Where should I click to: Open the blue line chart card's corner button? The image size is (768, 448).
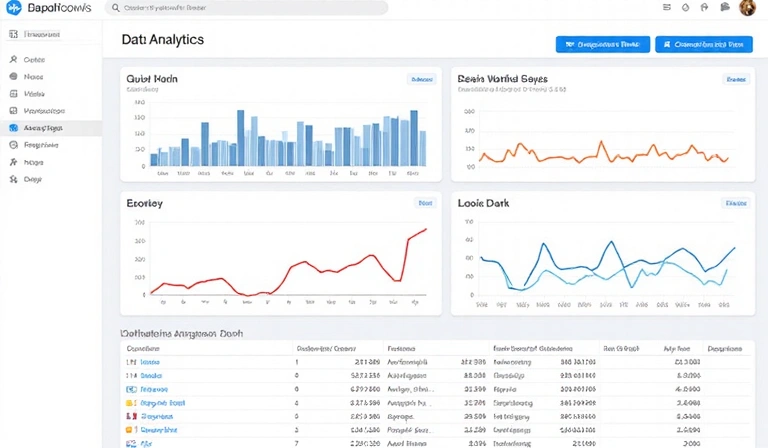point(736,203)
